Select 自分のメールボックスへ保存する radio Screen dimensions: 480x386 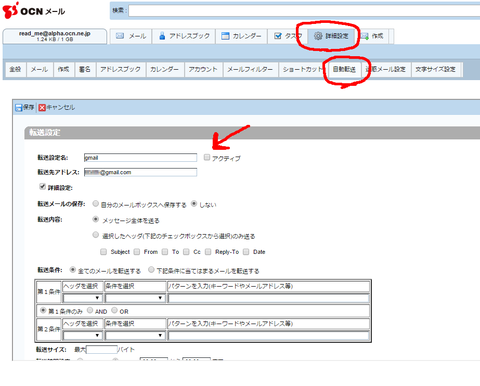point(96,203)
